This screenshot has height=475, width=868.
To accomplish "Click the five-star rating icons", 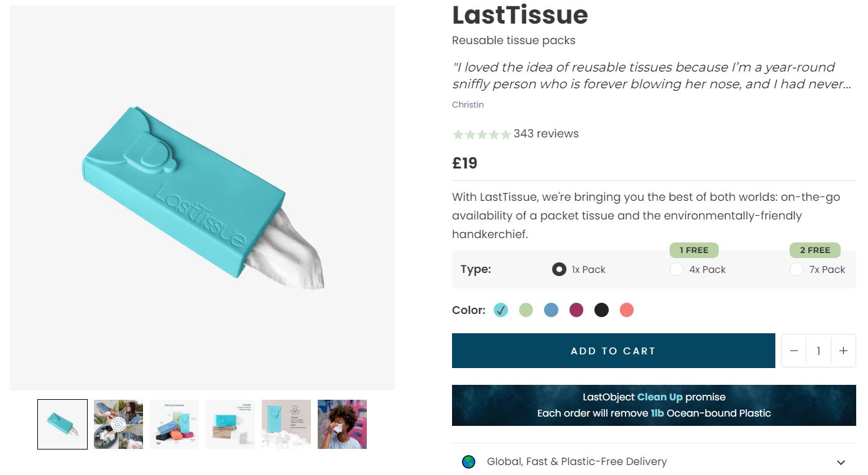I will pyautogui.click(x=482, y=134).
